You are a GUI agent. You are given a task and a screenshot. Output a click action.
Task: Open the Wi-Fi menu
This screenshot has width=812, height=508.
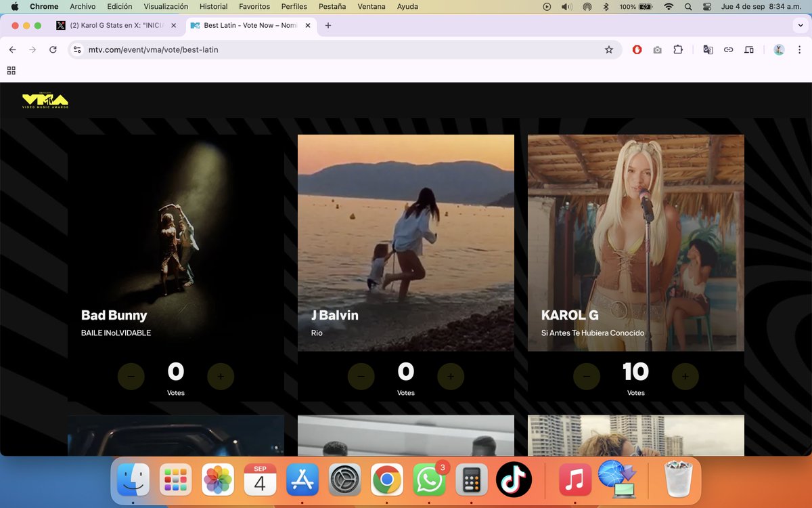[x=669, y=6]
